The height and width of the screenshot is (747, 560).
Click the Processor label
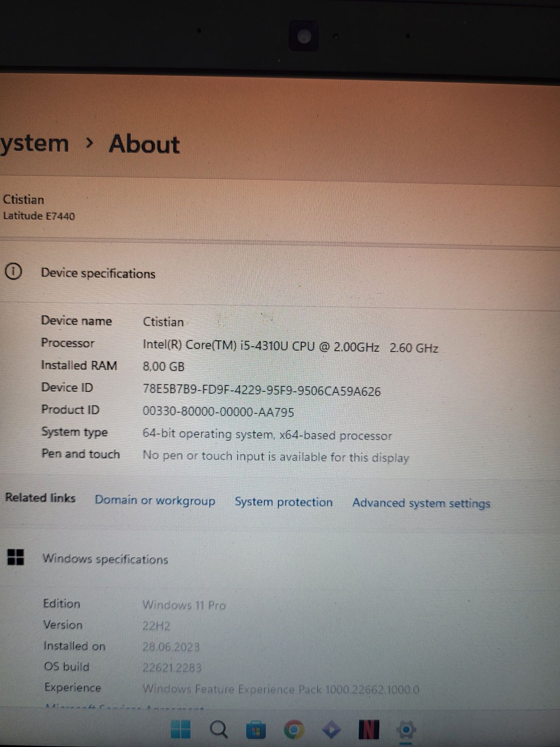click(68, 342)
